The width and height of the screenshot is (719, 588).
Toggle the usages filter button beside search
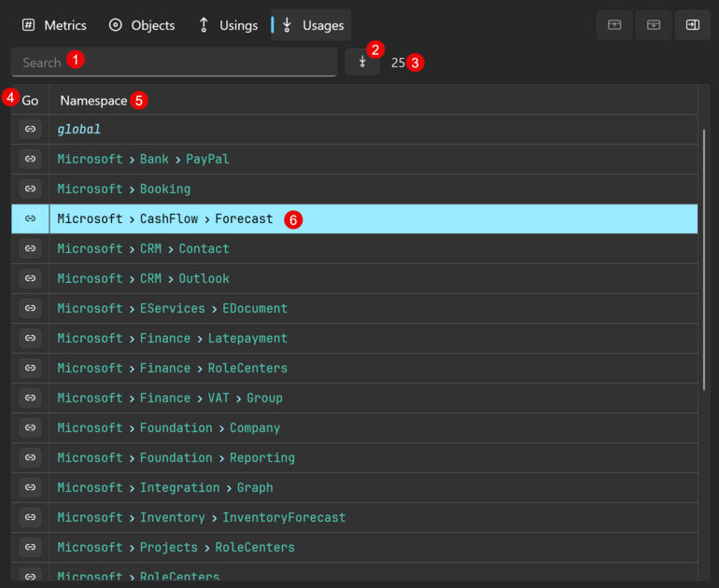click(361, 63)
